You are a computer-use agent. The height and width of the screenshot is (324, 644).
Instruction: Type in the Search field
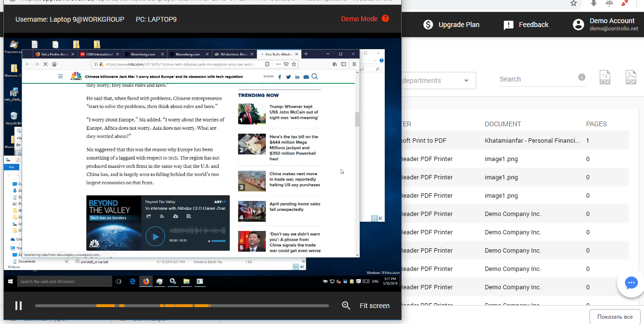coord(535,79)
